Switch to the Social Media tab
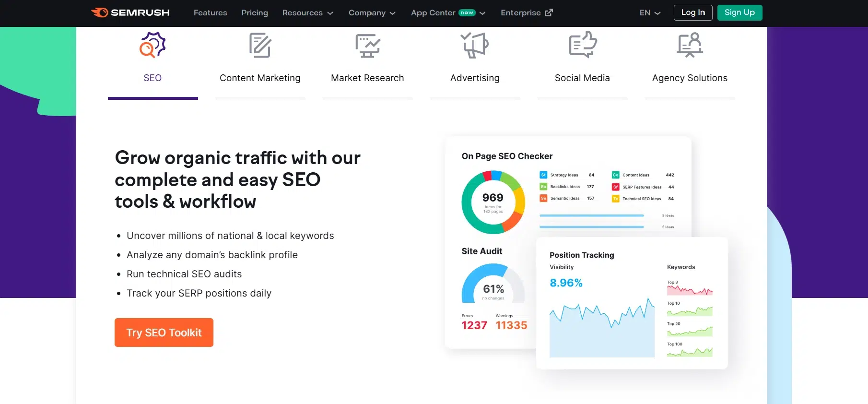868x404 pixels. point(582,78)
